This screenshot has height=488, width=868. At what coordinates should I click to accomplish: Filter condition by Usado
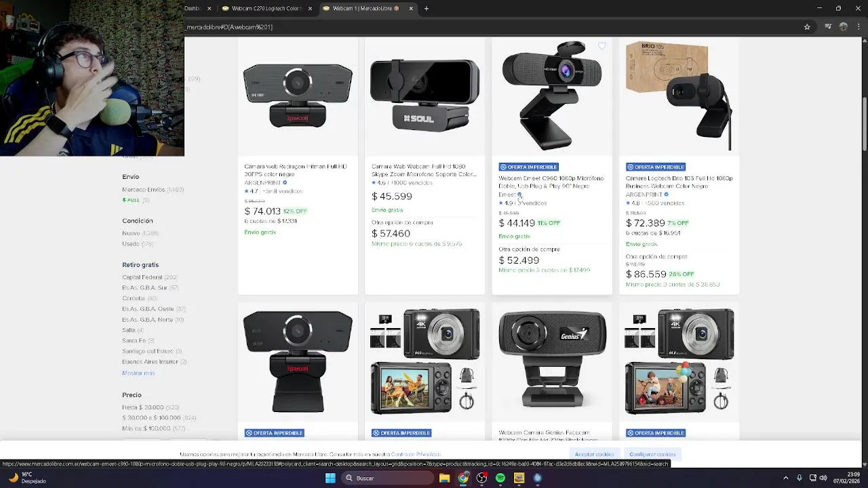click(138, 244)
